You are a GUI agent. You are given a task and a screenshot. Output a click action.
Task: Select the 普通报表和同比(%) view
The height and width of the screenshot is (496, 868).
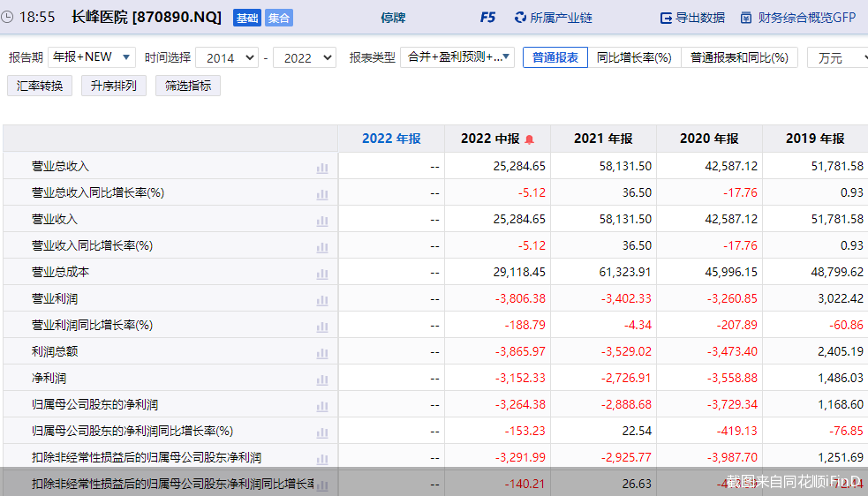(739, 57)
